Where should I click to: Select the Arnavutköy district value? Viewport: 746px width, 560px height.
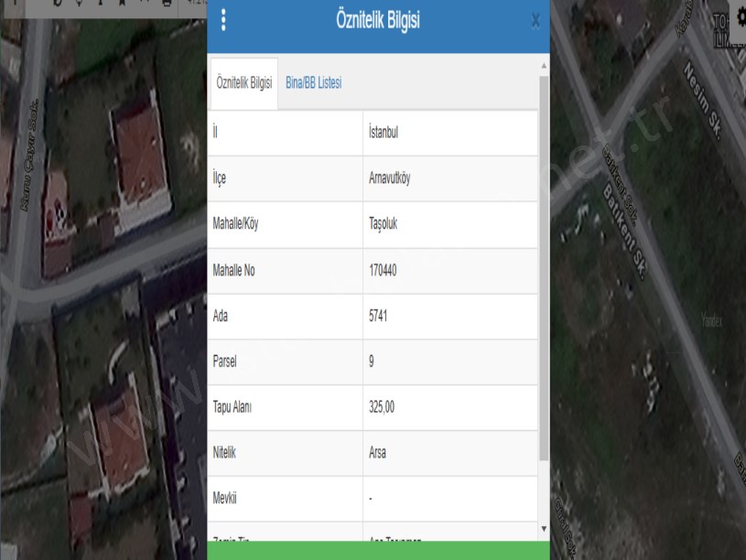click(389, 178)
